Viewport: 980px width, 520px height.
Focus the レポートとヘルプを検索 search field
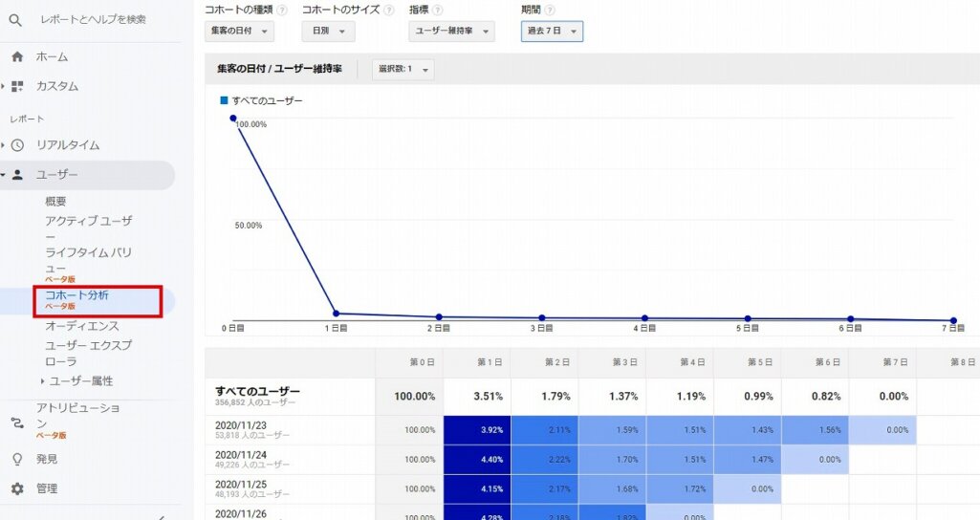94,20
